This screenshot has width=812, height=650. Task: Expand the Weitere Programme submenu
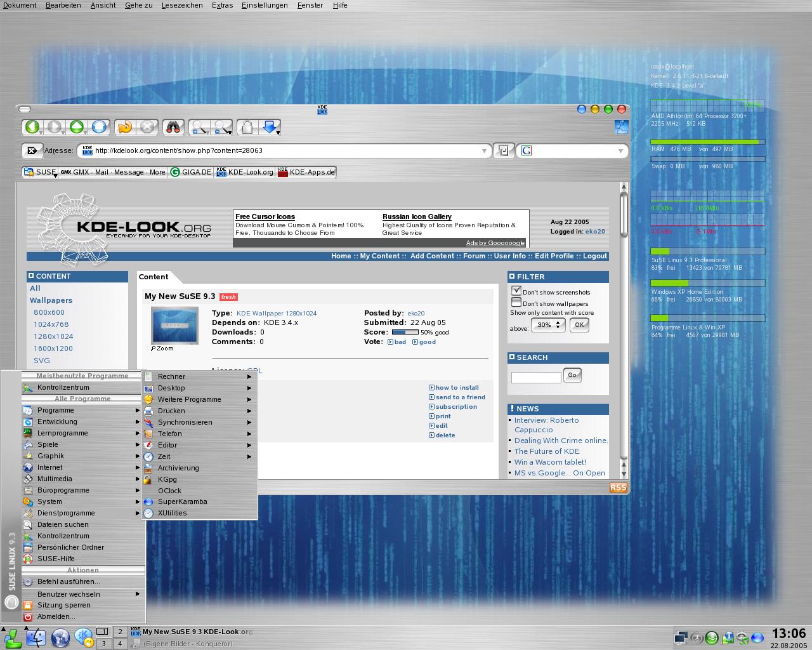point(199,399)
